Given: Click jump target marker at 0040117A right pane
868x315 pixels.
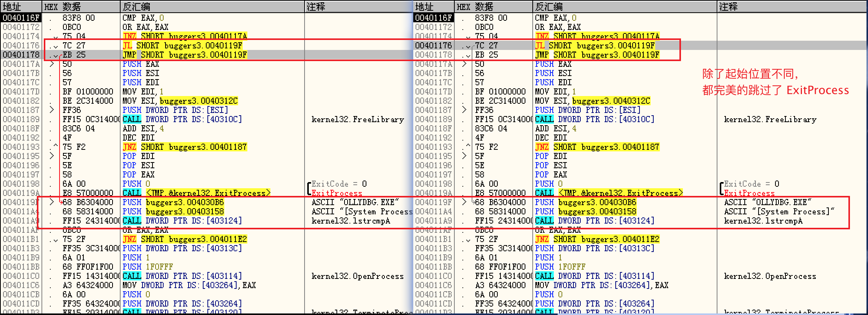Looking at the screenshot, I should [x=465, y=64].
